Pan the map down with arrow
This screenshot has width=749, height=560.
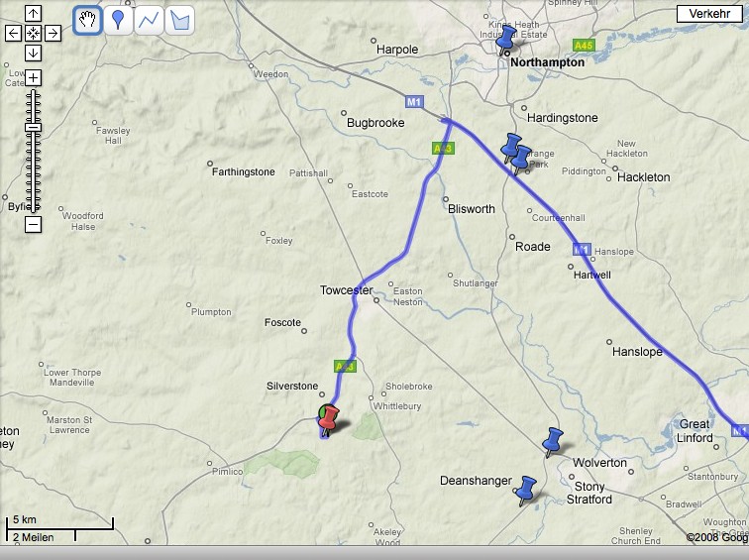(33, 52)
